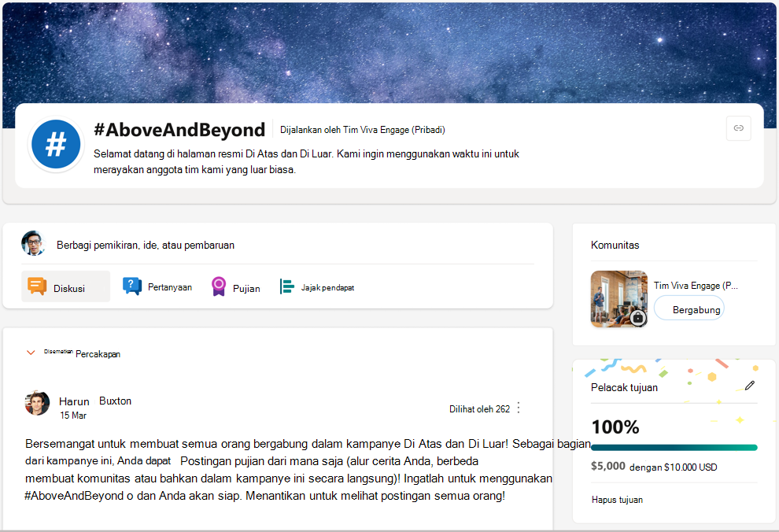Image resolution: width=779 pixels, height=532 pixels.
Task: Click your own avatar in the composer
Action: click(33, 243)
